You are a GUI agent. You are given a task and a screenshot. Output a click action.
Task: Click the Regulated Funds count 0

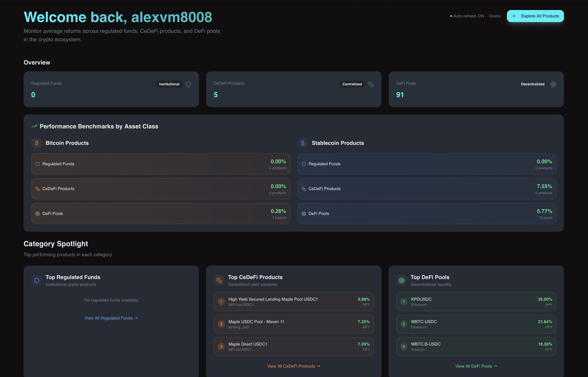coord(33,95)
